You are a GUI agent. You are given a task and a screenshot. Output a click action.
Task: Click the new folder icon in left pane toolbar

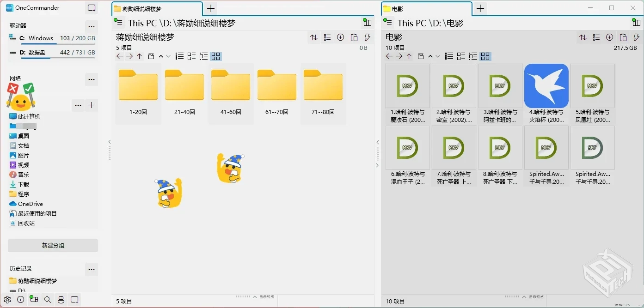pyautogui.click(x=151, y=56)
